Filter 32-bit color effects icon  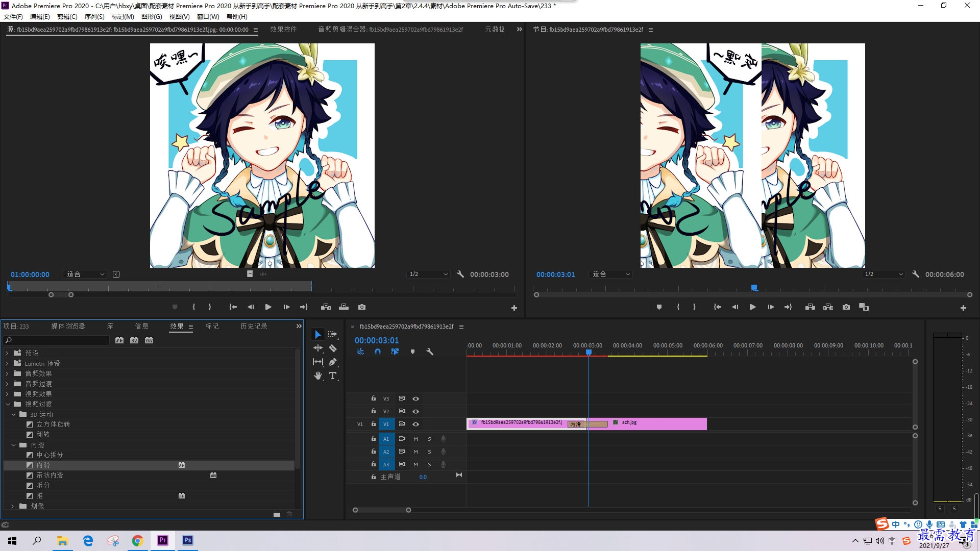coord(134,340)
